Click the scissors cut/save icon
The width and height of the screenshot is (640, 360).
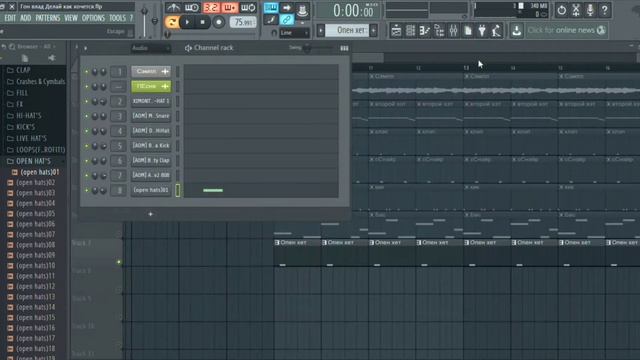tap(576, 10)
